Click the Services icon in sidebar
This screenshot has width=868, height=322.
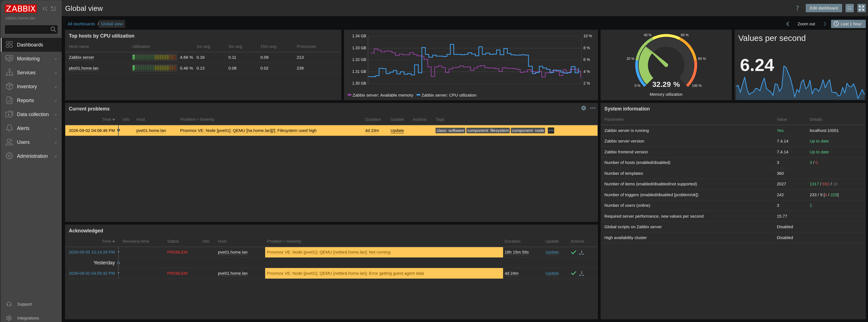pyautogui.click(x=9, y=73)
